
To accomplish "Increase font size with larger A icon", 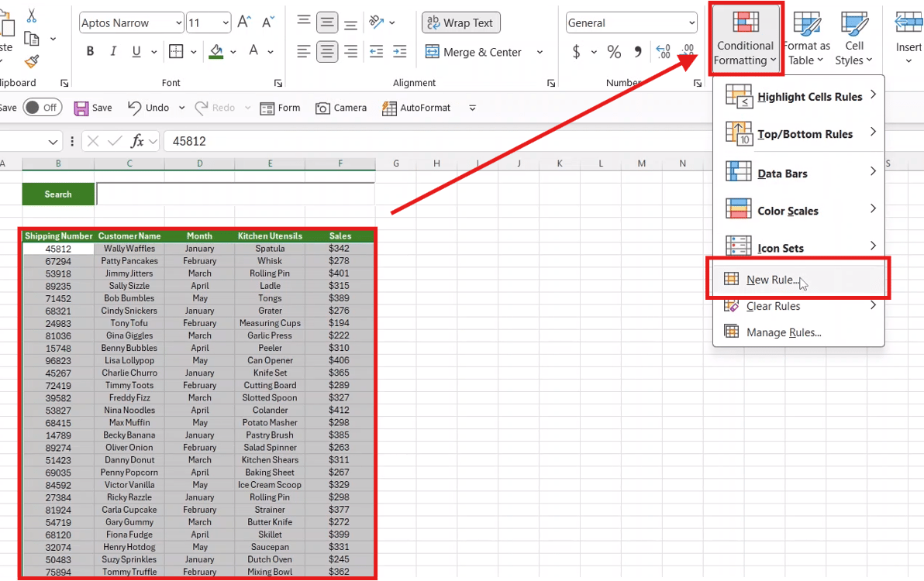I will click(x=244, y=23).
